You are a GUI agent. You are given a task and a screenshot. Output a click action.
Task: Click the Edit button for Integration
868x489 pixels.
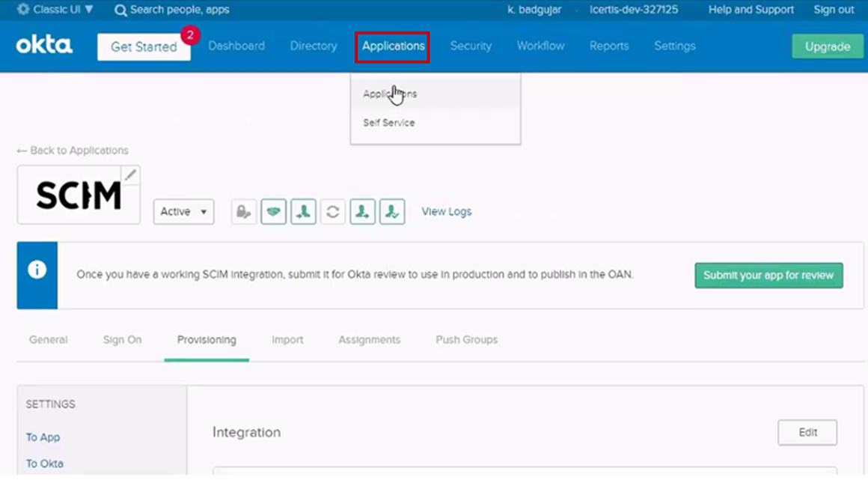point(807,432)
